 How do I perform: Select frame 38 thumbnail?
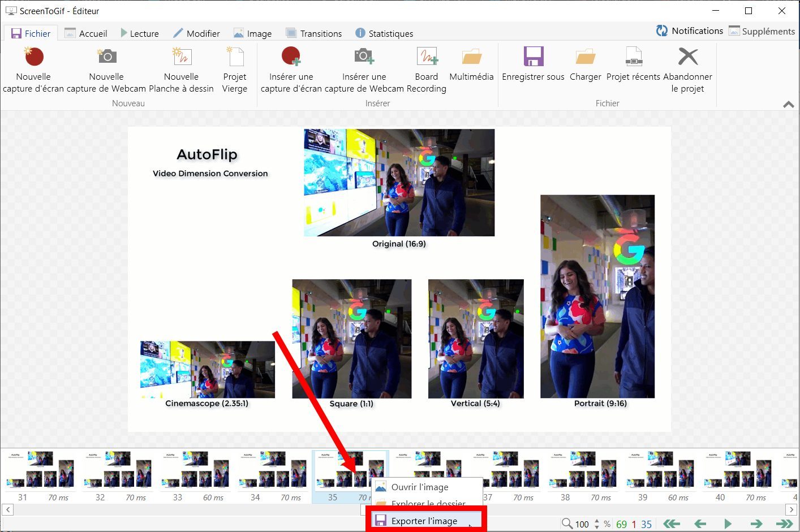click(x=583, y=476)
